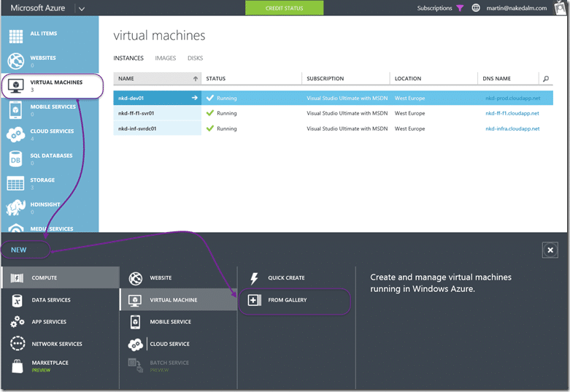Select the Virtual Machines monitor icon in sidebar
The image size is (570, 392).
(x=15, y=86)
